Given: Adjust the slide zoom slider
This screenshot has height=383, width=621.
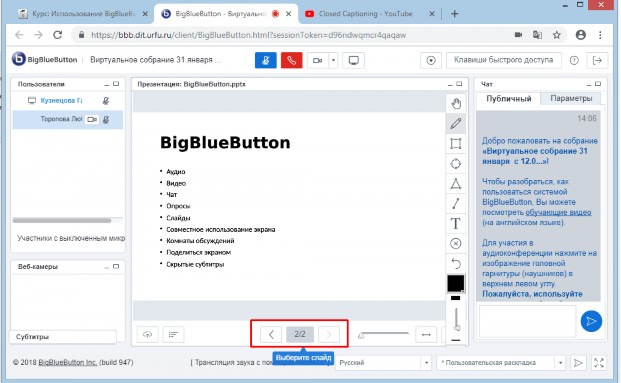Looking at the screenshot, I should (383, 335).
